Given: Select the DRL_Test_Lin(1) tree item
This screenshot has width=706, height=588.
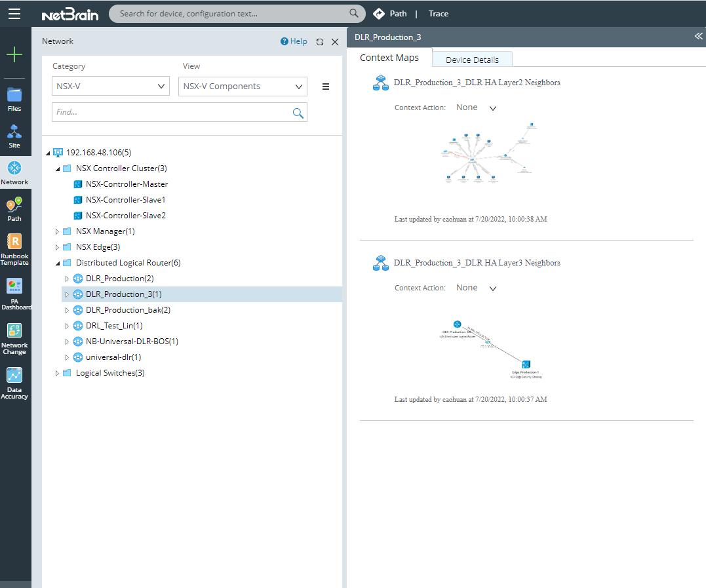Looking at the screenshot, I should click(114, 326).
